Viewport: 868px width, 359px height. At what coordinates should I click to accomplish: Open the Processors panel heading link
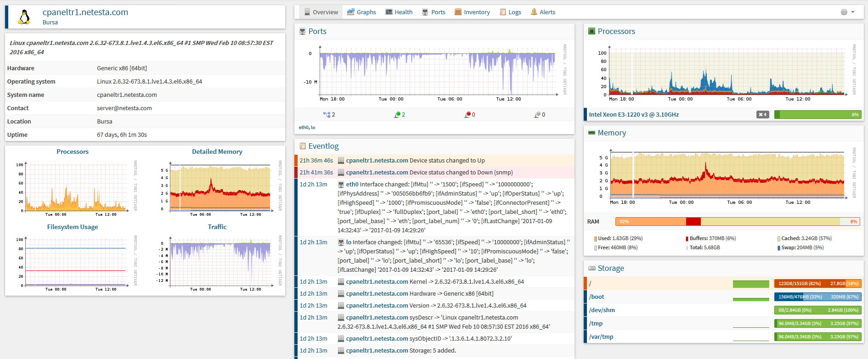616,31
